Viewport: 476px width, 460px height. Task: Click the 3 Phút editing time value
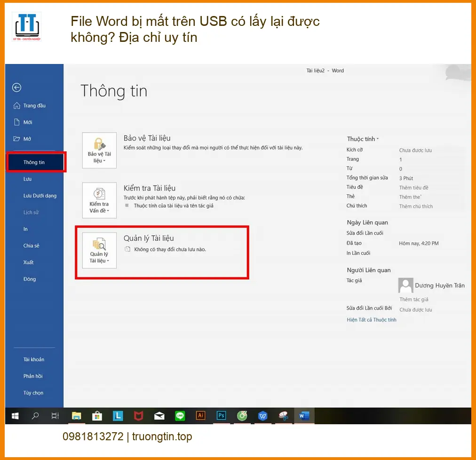pyautogui.click(x=406, y=178)
